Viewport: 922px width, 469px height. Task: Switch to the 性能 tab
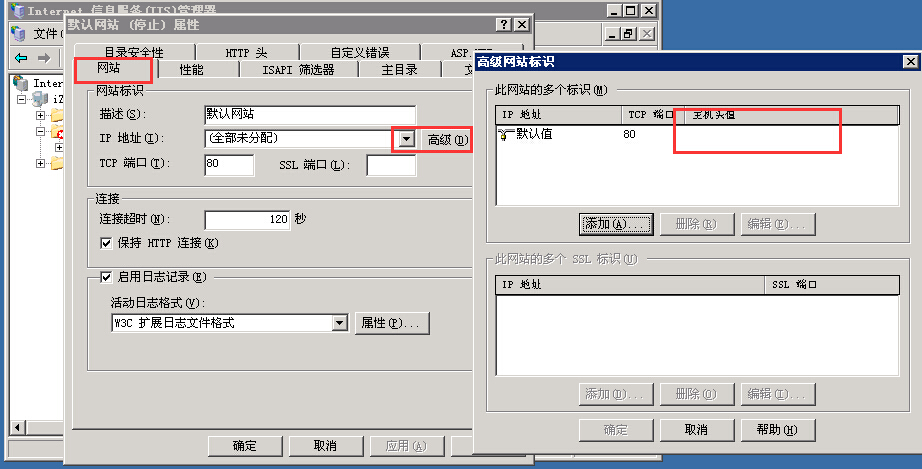[x=191, y=69]
